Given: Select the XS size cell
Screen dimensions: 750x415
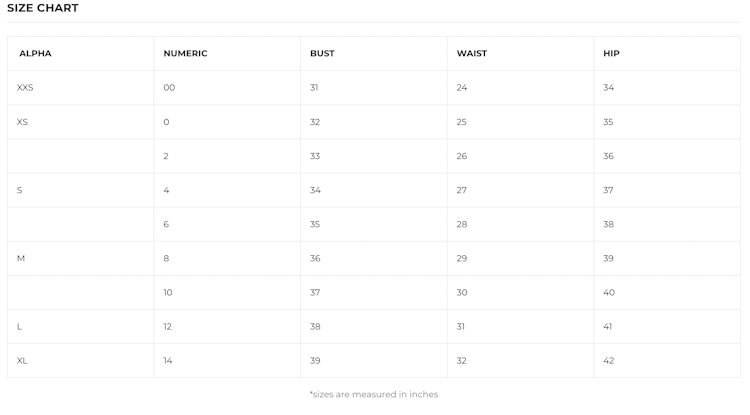Looking at the screenshot, I should (23, 122).
